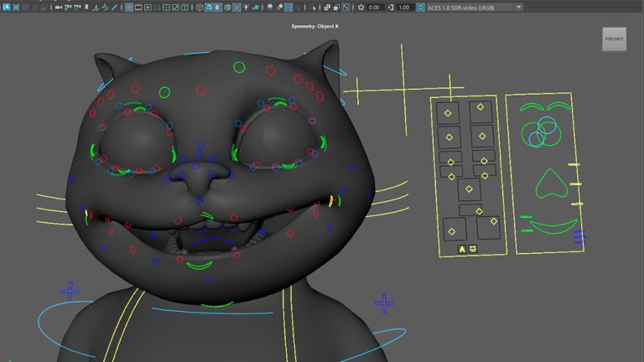Image resolution: width=644 pixels, height=362 pixels.
Task: Click the FRONT view cube
Action: [x=614, y=39]
